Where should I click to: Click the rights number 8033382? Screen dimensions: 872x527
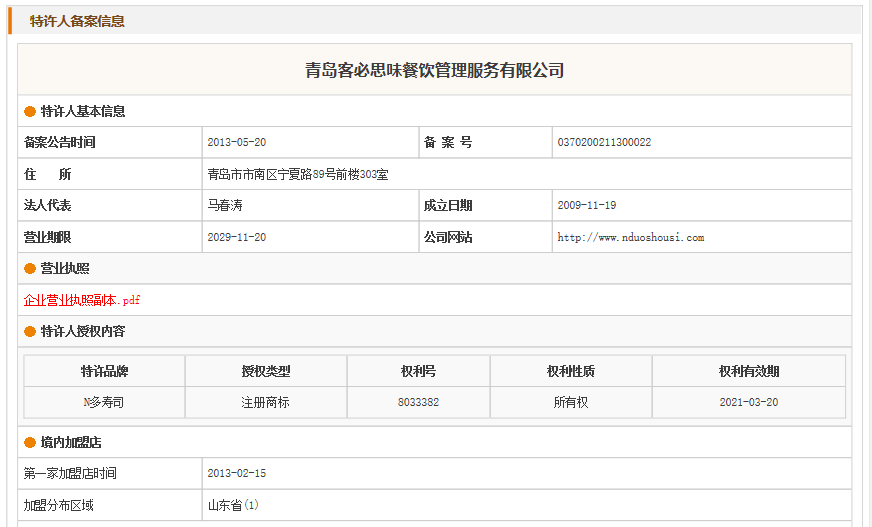click(418, 402)
